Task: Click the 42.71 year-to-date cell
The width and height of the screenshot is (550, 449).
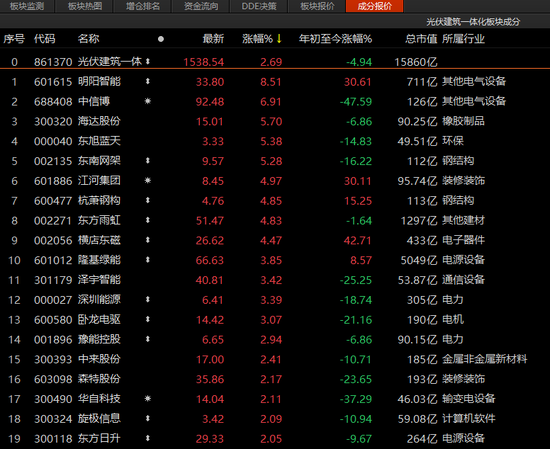Action: [x=357, y=240]
